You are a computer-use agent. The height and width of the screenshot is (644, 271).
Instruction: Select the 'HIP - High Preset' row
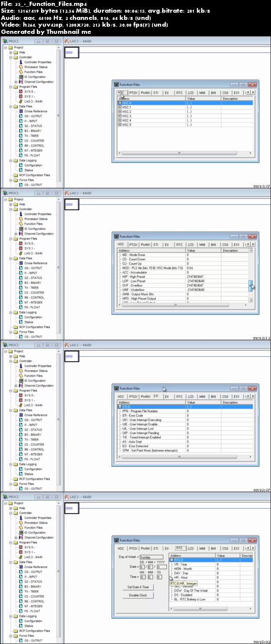183,277
